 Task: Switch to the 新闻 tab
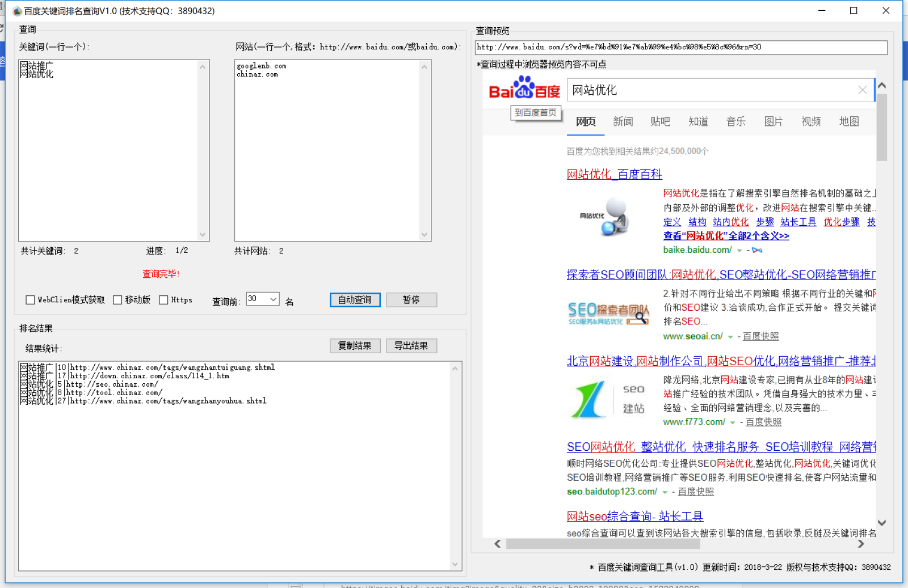(623, 121)
